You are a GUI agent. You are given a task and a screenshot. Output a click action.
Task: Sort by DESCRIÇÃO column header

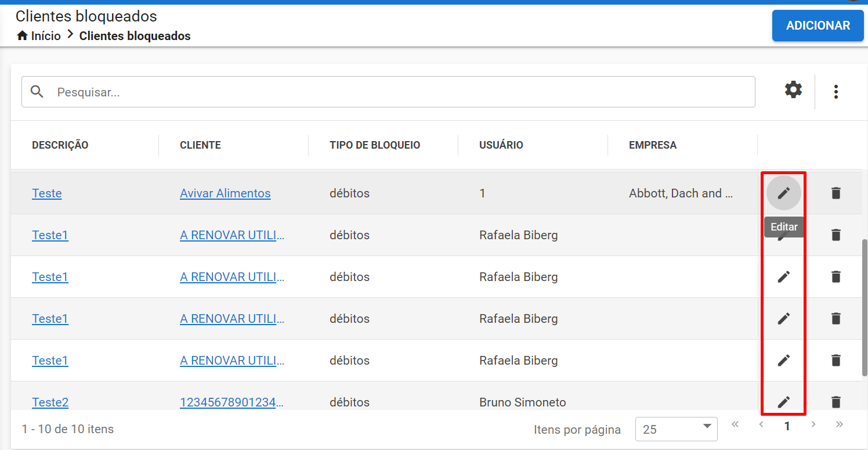60,145
